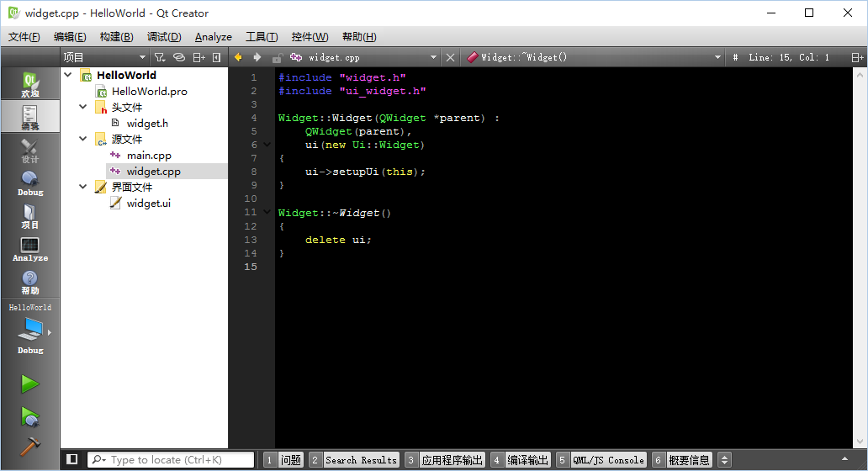Select main.cpp in project tree
Viewport: 868px width, 471px height.
(x=149, y=156)
